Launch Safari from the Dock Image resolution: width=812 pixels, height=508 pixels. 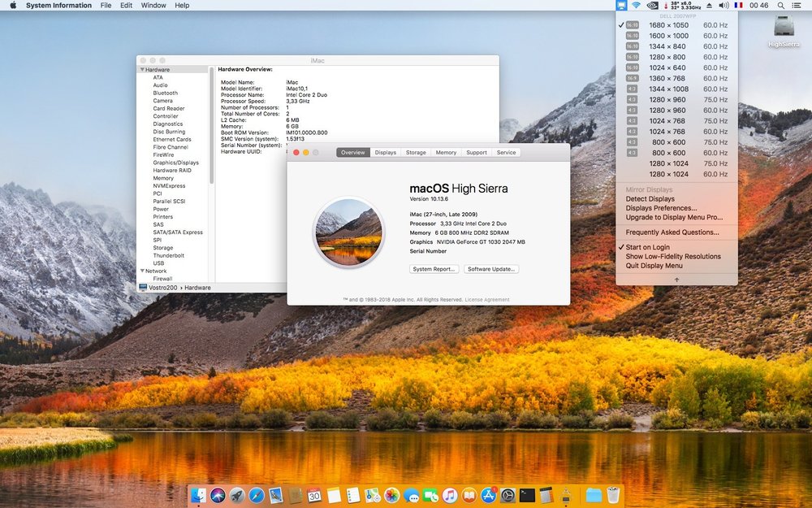pos(257,495)
